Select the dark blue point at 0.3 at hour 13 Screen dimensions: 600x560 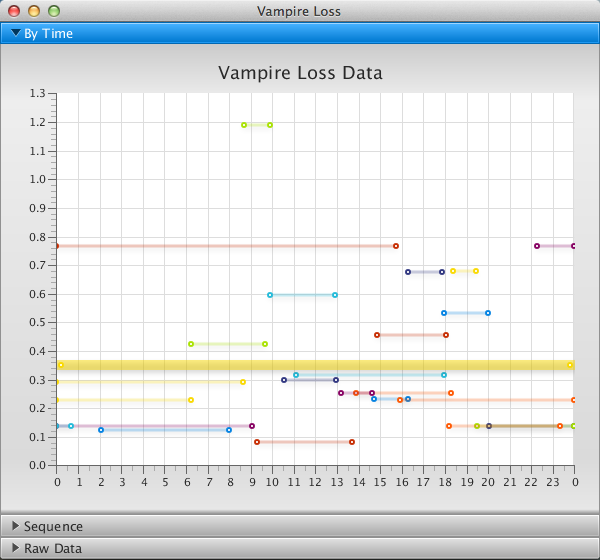coord(336,380)
